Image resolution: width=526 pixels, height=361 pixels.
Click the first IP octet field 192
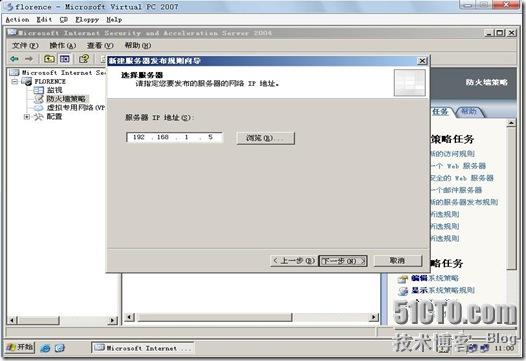(x=139, y=137)
